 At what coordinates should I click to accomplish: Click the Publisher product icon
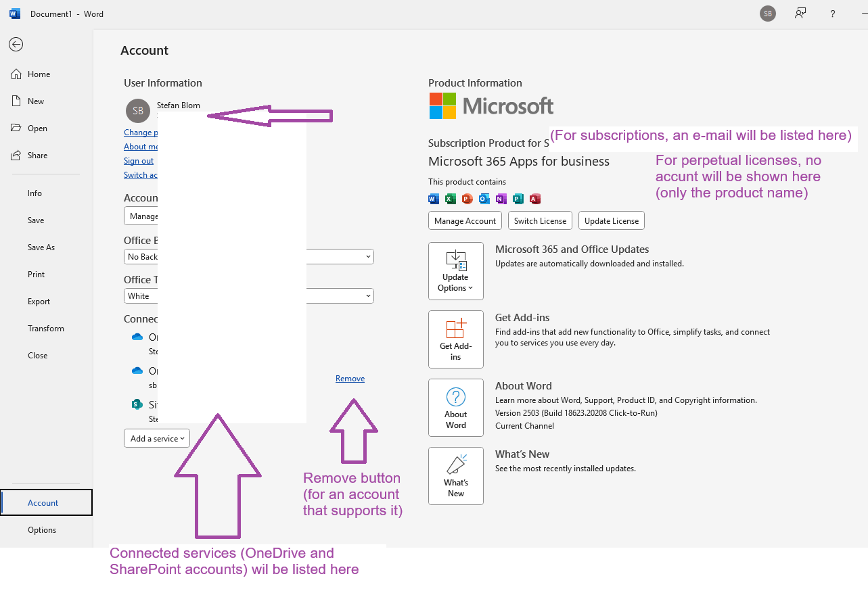coord(518,199)
